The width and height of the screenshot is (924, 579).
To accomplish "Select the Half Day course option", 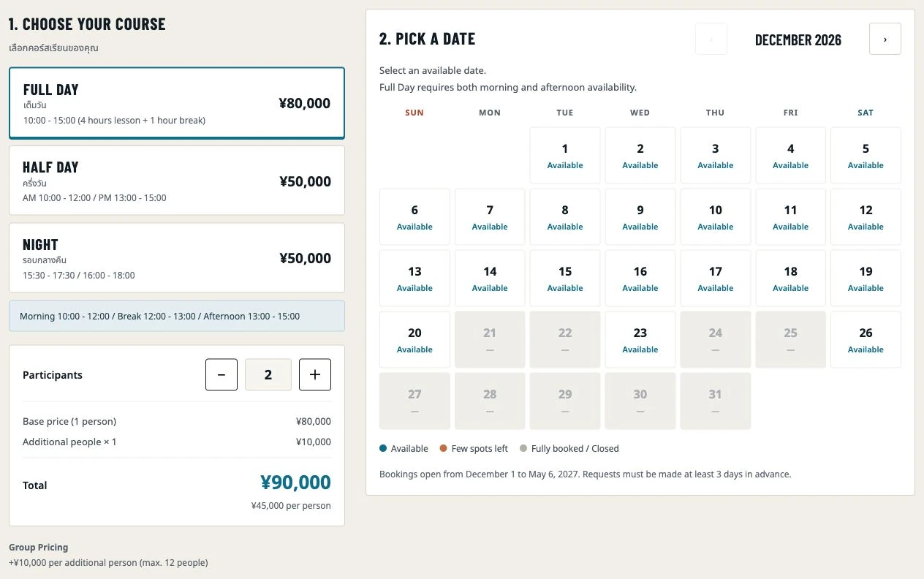I will coord(177,181).
